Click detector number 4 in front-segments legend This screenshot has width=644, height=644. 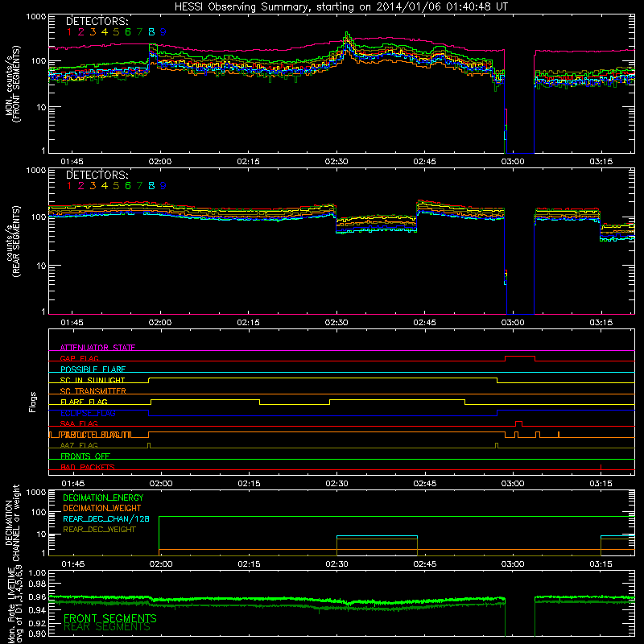pos(105,32)
